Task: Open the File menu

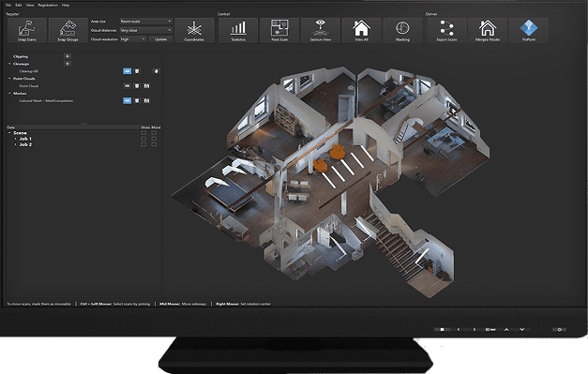Action: click(x=8, y=6)
